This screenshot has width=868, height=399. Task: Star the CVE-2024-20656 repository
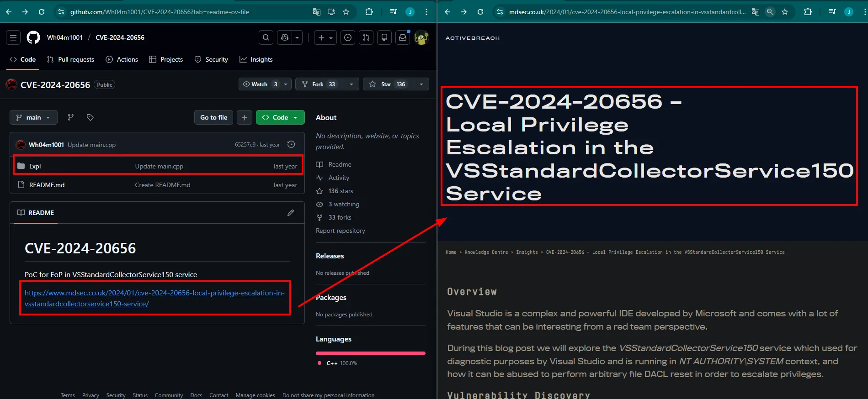(389, 84)
